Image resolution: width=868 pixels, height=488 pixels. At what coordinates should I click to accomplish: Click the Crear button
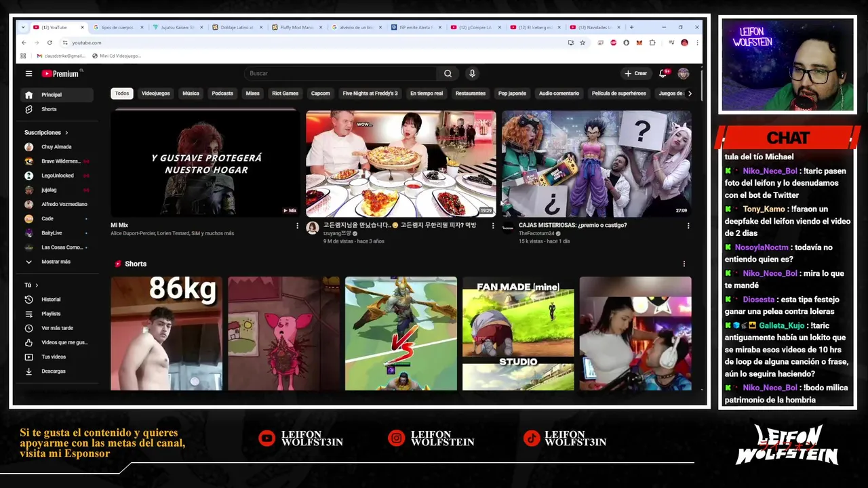tap(636, 73)
